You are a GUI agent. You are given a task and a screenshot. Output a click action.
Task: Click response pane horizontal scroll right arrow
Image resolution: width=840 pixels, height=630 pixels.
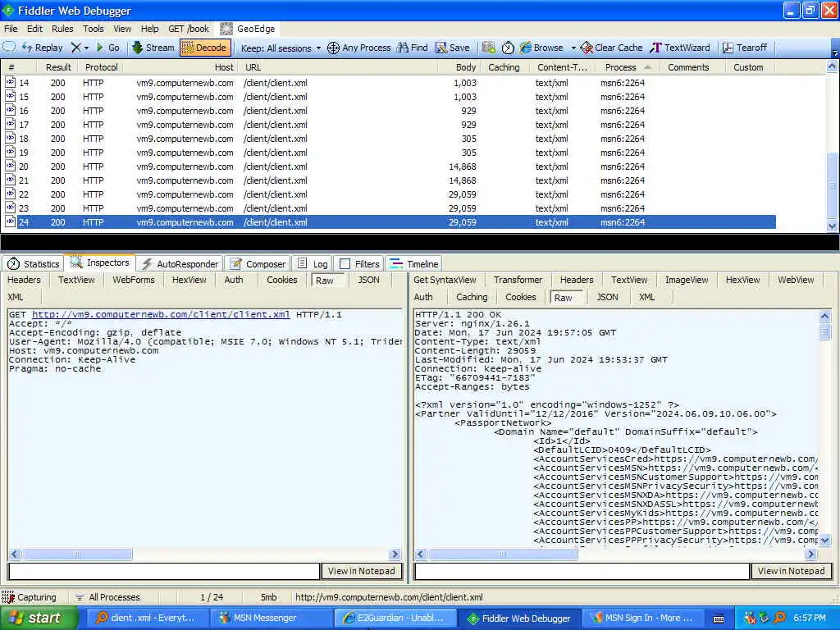[x=810, y=554]
